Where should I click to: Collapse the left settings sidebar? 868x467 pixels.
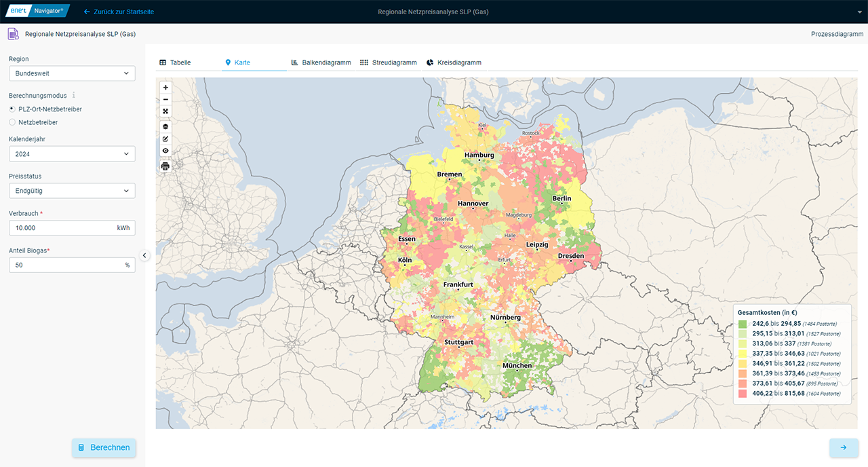pyautogui.click(x=144, y=255)
